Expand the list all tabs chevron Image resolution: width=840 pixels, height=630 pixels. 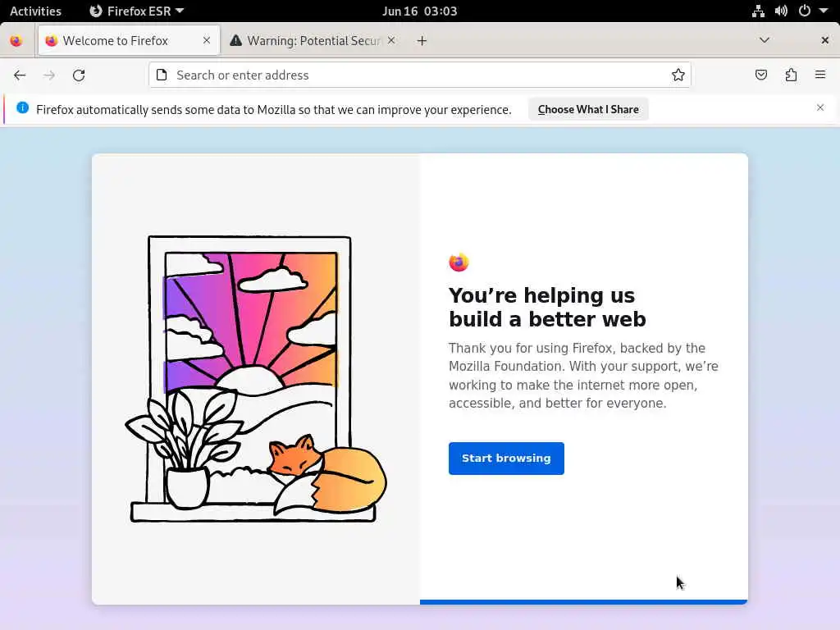coord(765,40)
